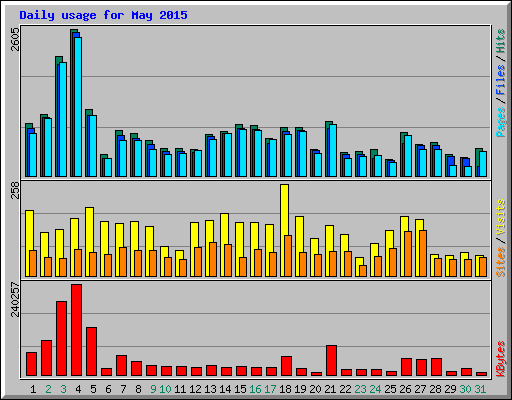Click day 12 axis label
Viewport: 512px width, 400px height.
point(195,389)
